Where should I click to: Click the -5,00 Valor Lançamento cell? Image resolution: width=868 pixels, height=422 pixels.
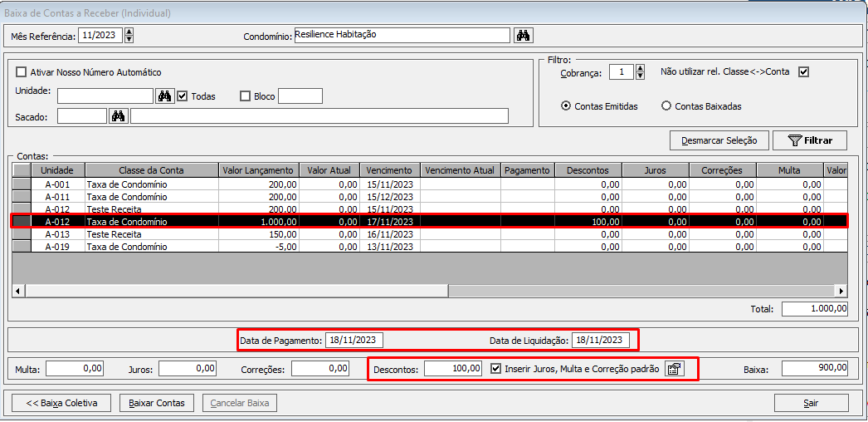259,247
